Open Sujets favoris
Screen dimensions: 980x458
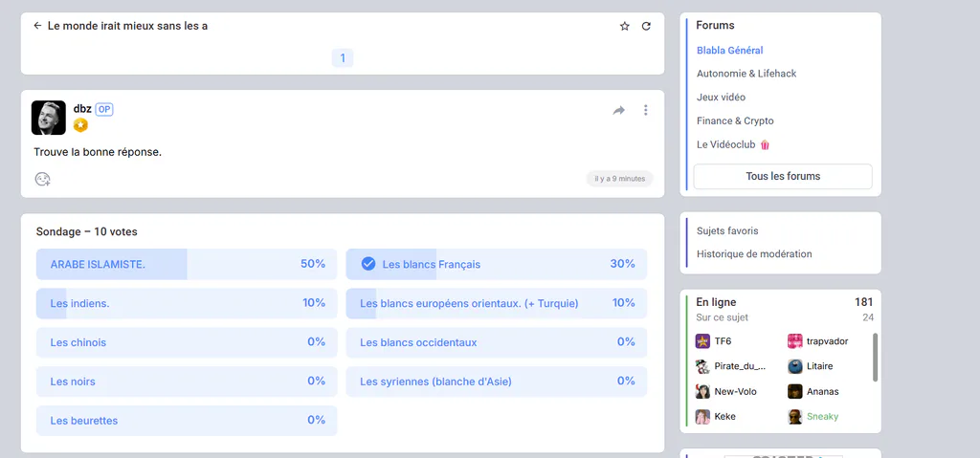pos(727,230)
